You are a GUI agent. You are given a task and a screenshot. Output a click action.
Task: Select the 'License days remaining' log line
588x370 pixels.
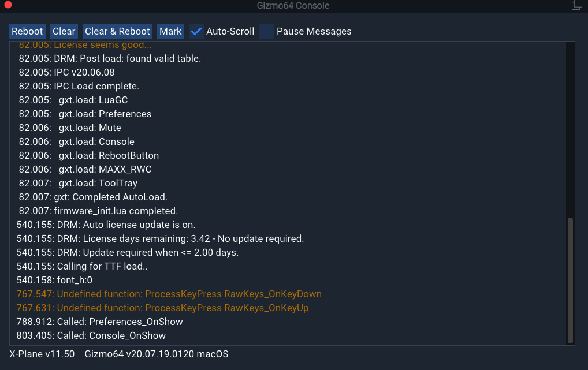[x=160, y=238]
